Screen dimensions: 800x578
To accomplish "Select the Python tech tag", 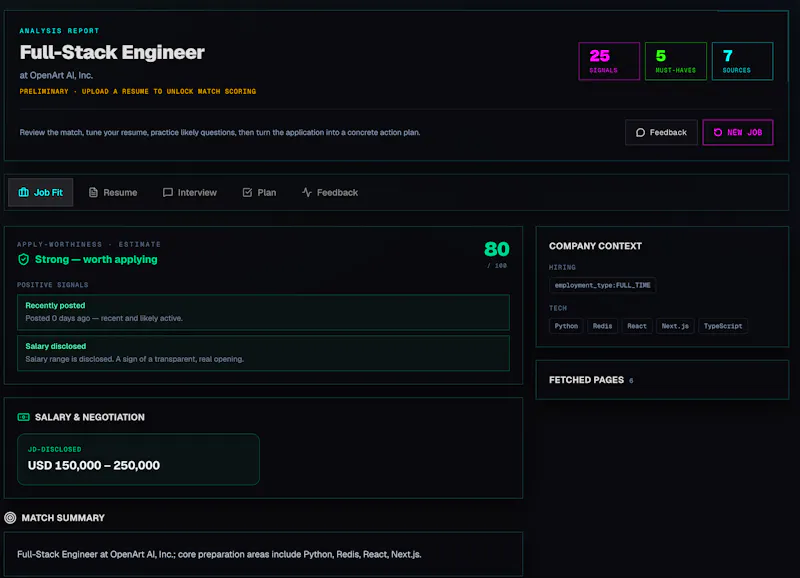I will 566,326.
